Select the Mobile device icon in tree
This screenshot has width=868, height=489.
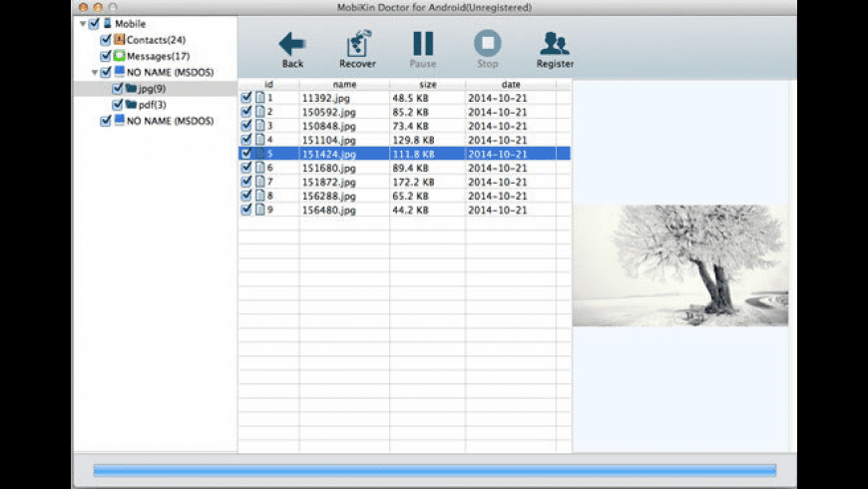(108, 23)
